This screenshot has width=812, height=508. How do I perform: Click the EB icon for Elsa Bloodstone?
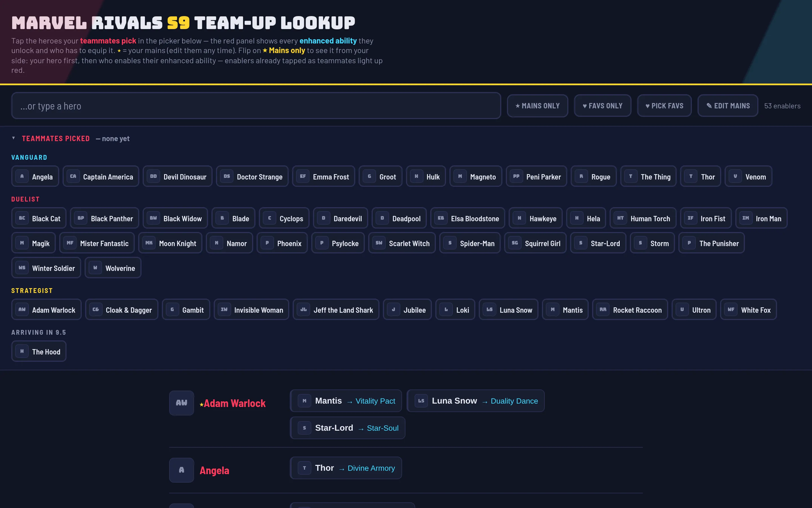point(441,218)
